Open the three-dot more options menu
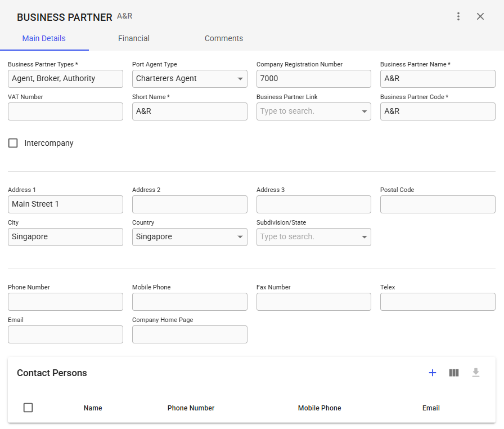The width and height of the screenshot is (504, 429). point(458,16)
